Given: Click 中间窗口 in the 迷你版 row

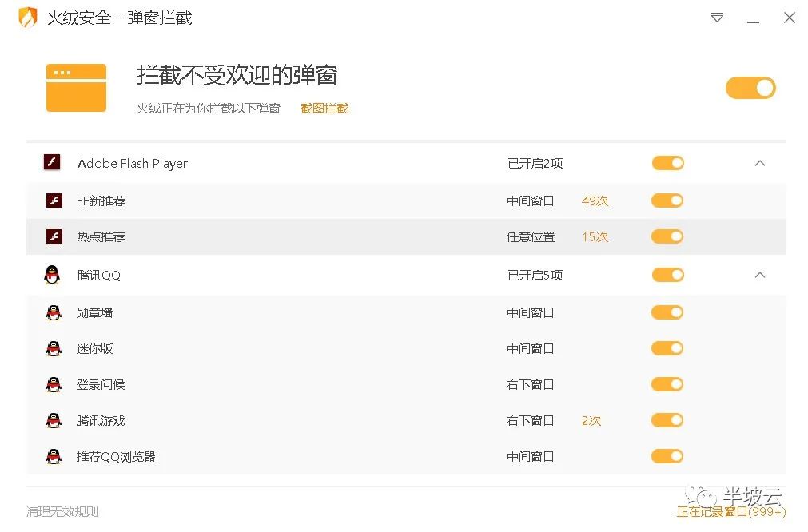Looking at the screenshot, I should [530, 348].
